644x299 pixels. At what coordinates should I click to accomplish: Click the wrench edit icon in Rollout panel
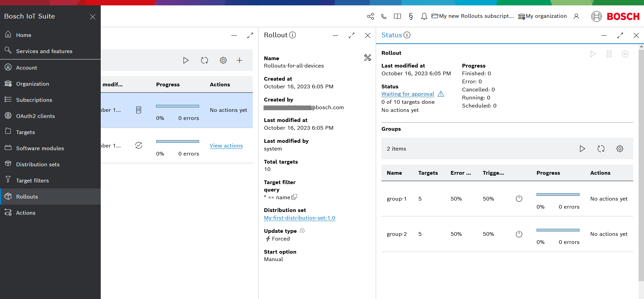tap(368, 58)
